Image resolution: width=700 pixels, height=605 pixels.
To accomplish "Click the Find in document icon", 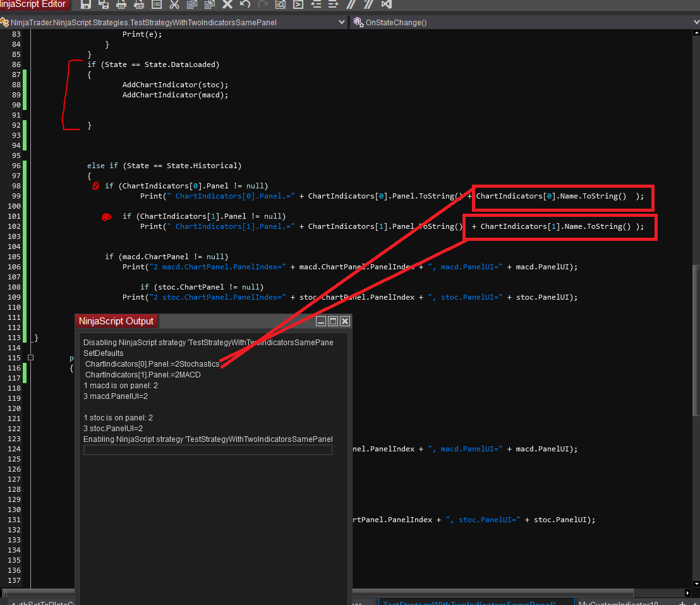I will (x=281, y=4).
